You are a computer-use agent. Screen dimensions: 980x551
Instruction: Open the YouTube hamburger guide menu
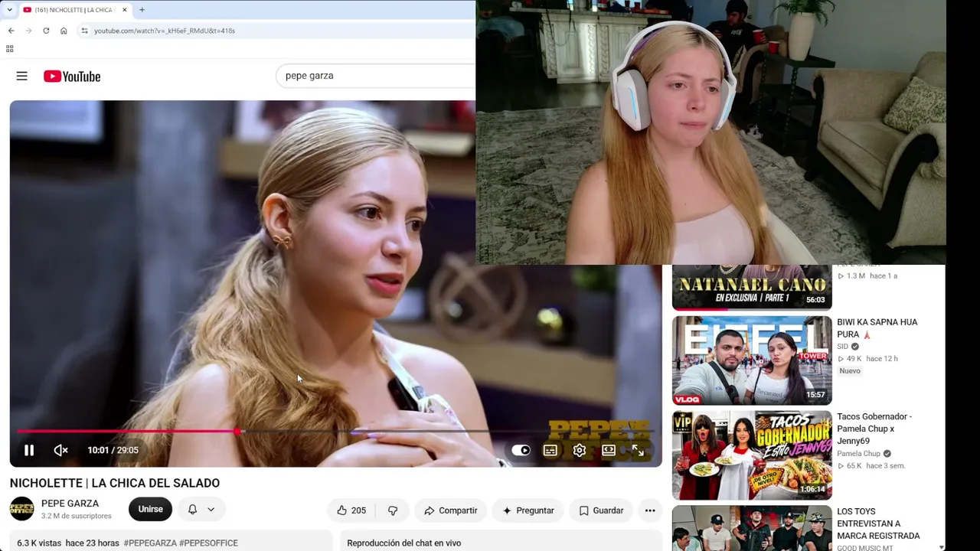coord(22,77)
